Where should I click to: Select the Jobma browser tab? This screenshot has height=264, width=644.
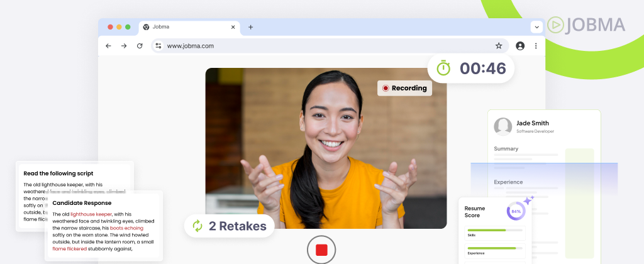click(189, 27)
